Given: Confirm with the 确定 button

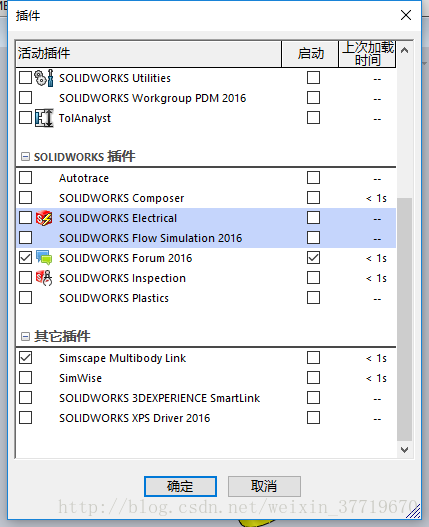Looking at the screenshot, I should click(180, 486).
